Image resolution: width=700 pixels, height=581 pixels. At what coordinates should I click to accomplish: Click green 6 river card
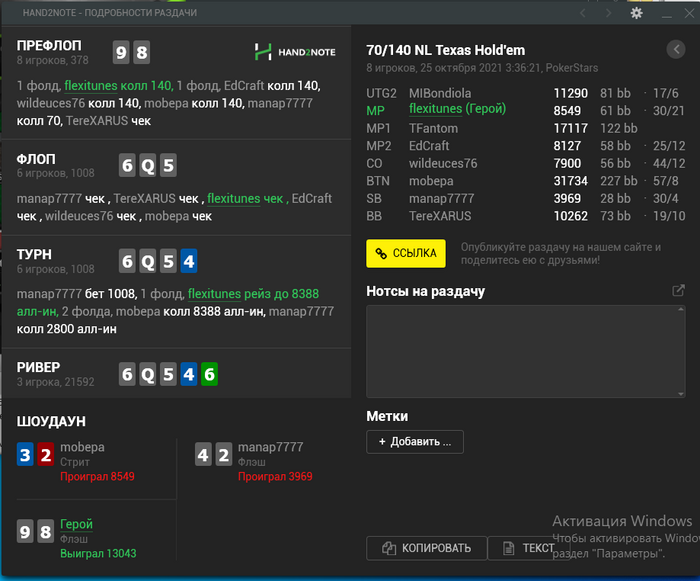[x=209, y=374]
